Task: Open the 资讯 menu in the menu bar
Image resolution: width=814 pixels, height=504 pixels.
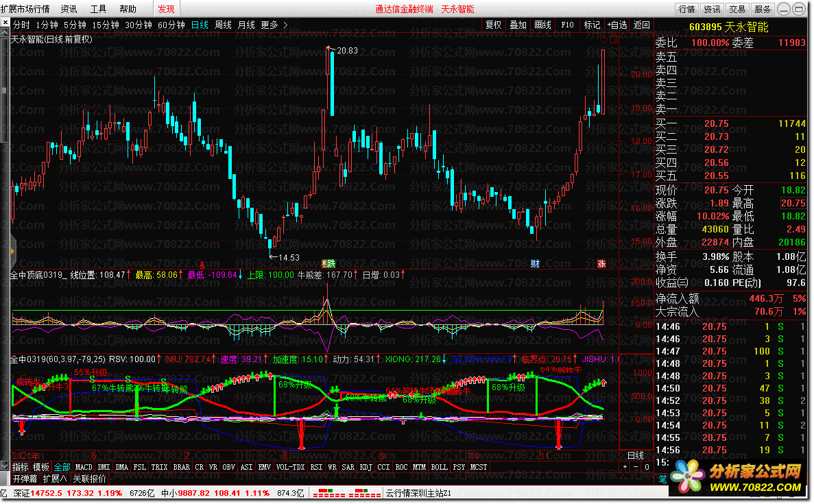Action: (69, 10)
